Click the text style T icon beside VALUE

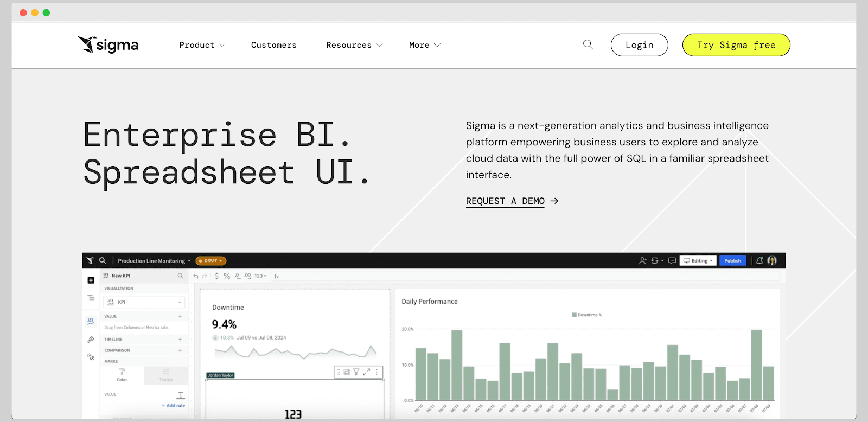[181, 395]
